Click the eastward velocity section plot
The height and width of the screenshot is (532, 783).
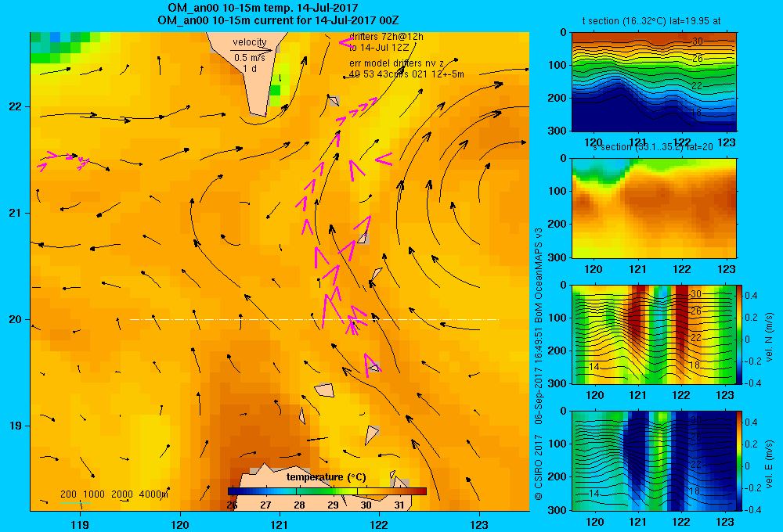[654, 461]
